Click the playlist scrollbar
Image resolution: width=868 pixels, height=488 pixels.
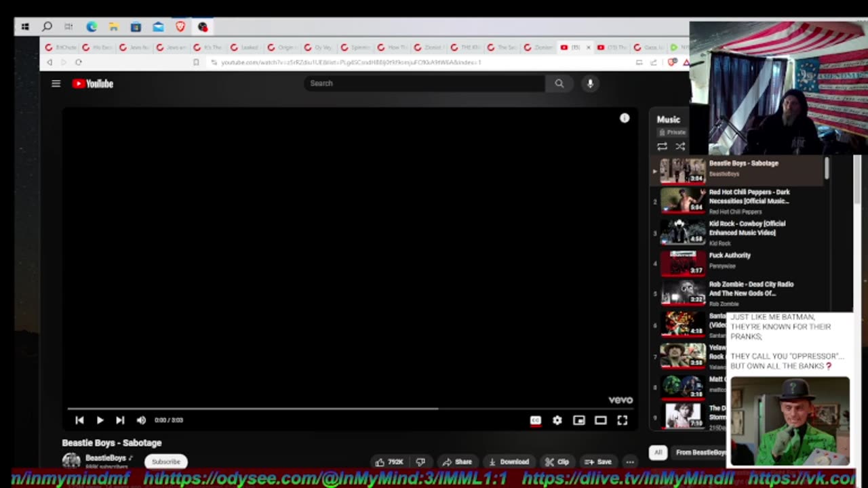827,169
